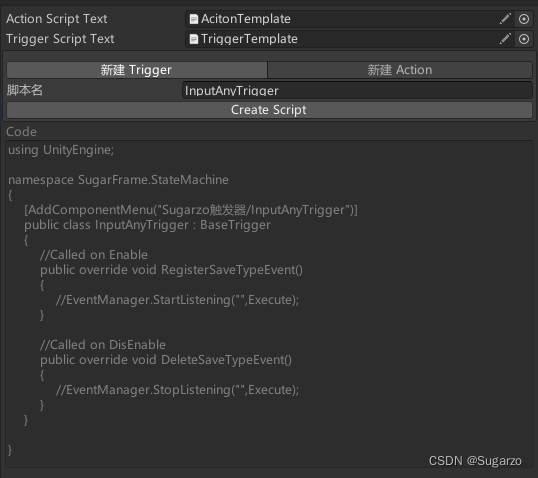538x478 pixels.
Task: Click the RegisterSaveTypeEvent line in code
Action: pyautogui.click(x=171, y=270)
